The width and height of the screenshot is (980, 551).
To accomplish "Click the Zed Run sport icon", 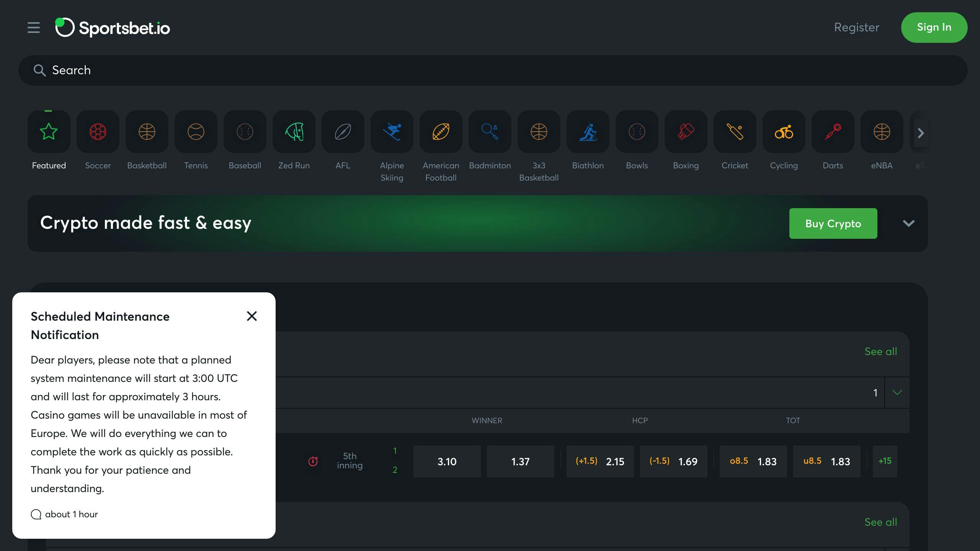I will pyautogui.click(x=294, y=132).
